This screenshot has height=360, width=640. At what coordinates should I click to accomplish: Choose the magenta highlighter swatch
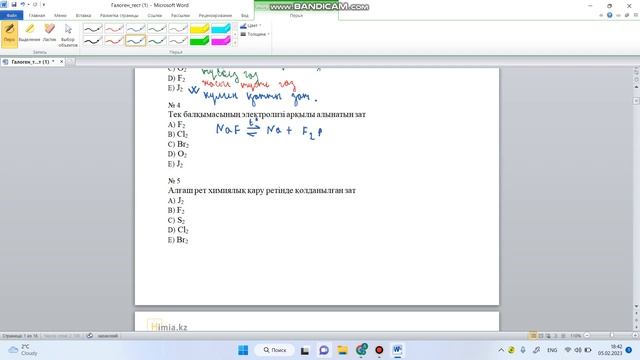pos(221,40)
